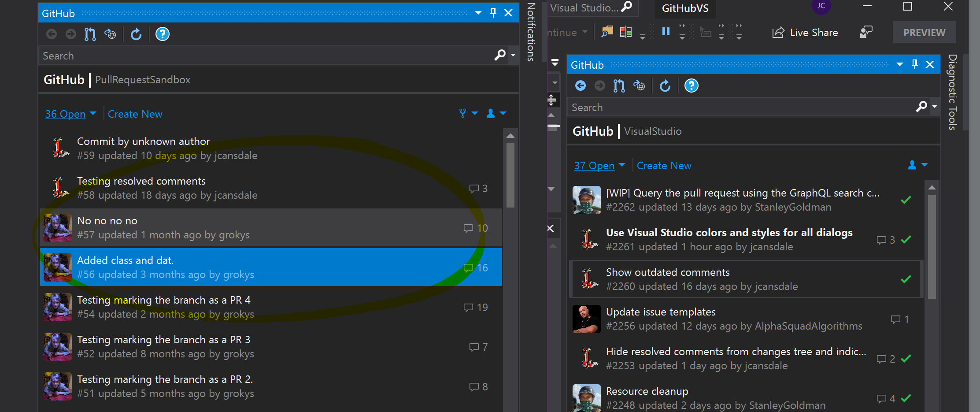The height and width of the screenshot is (412, 980).
Task: Click the back arrow in left GitHub pane
Action: 52,34
